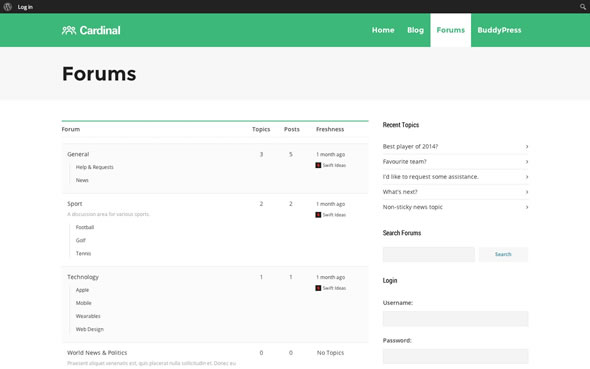
Task: Focus the Search Forums text field
Action: [429, 254]
